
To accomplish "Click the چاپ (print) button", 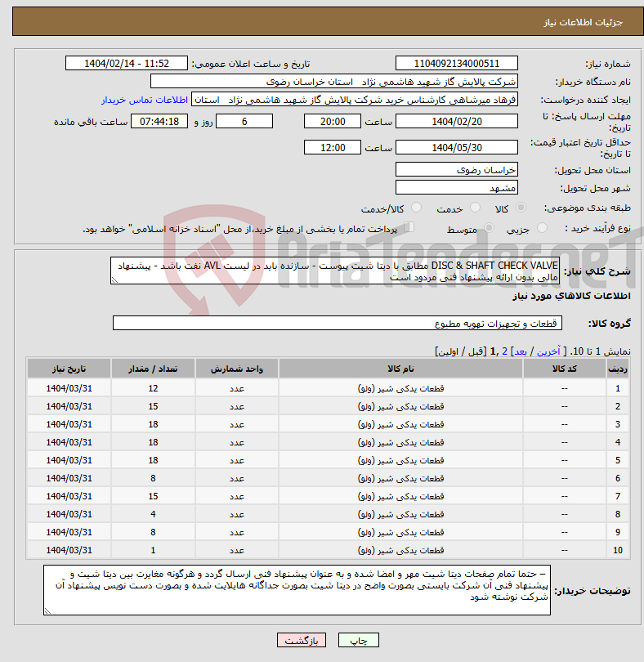I will click(358, 641).
